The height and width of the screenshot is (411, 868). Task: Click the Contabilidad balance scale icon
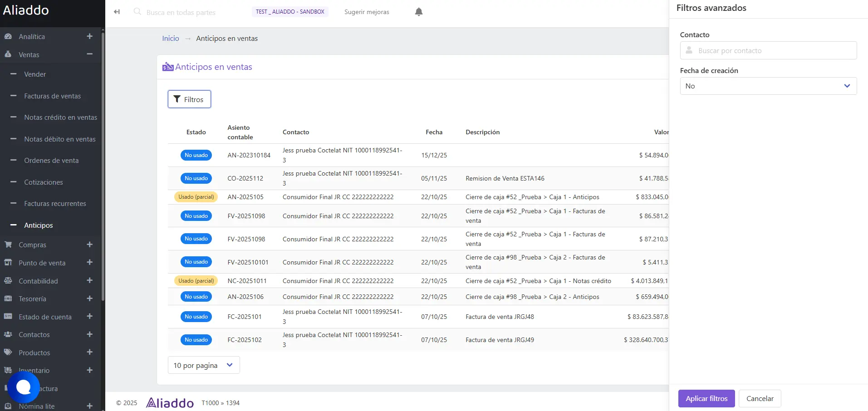click(x=8, y=281)
